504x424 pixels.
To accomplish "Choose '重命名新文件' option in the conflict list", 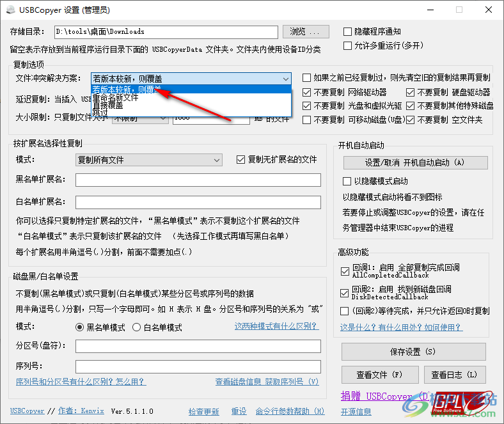I will (191, 97).
